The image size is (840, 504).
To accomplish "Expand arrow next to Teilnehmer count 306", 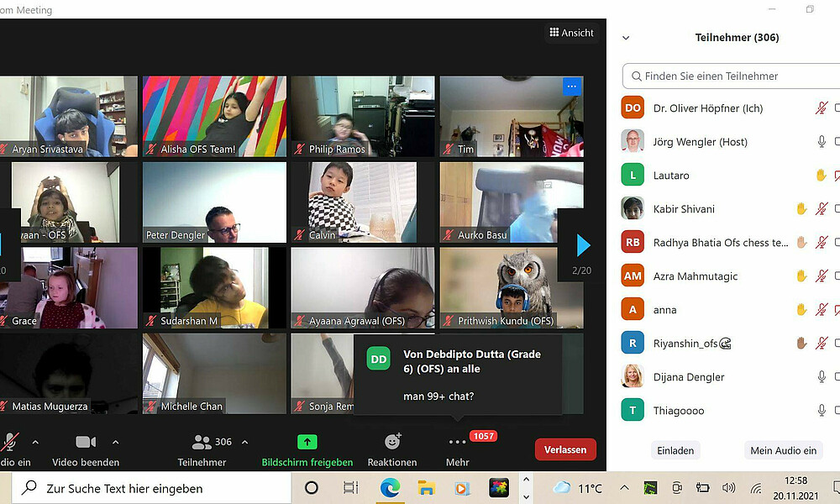I will tap(244, 442).
